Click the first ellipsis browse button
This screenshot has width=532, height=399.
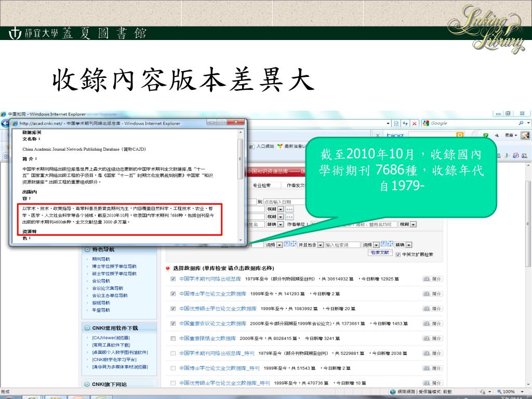point(289,209)
